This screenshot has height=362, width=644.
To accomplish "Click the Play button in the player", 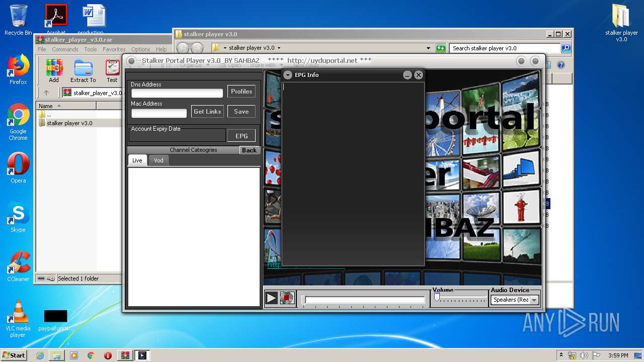I will [271, 298].
